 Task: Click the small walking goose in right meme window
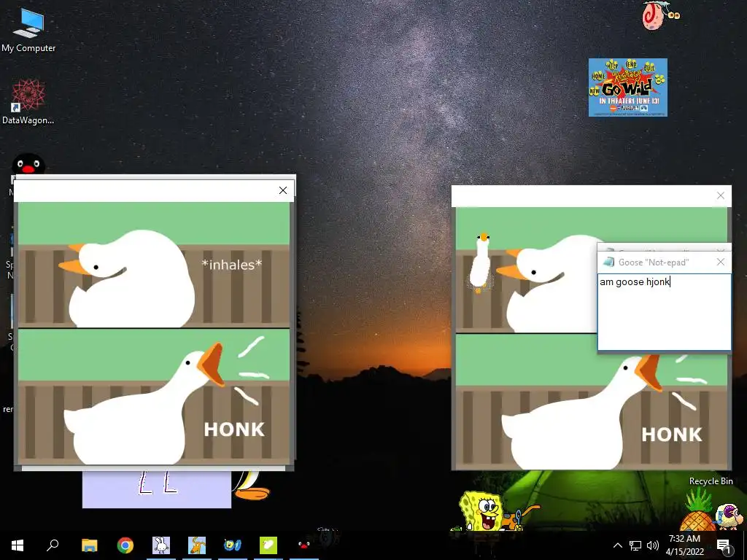481,262
